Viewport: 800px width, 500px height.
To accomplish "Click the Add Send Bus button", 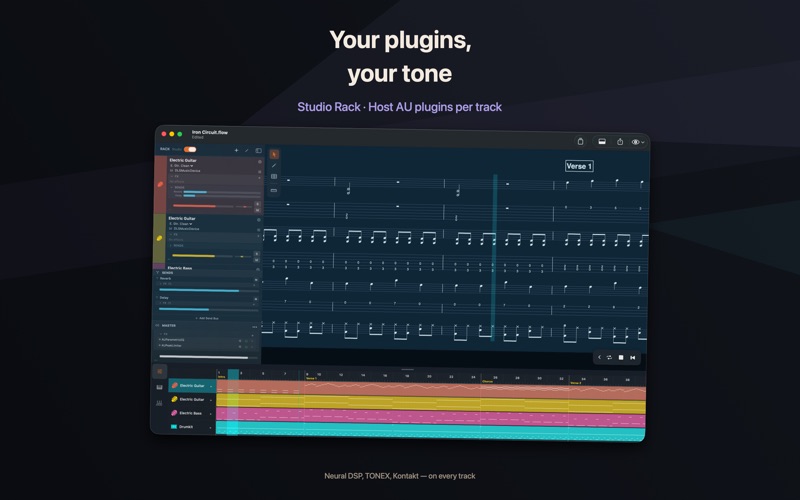I will point(207,318).
